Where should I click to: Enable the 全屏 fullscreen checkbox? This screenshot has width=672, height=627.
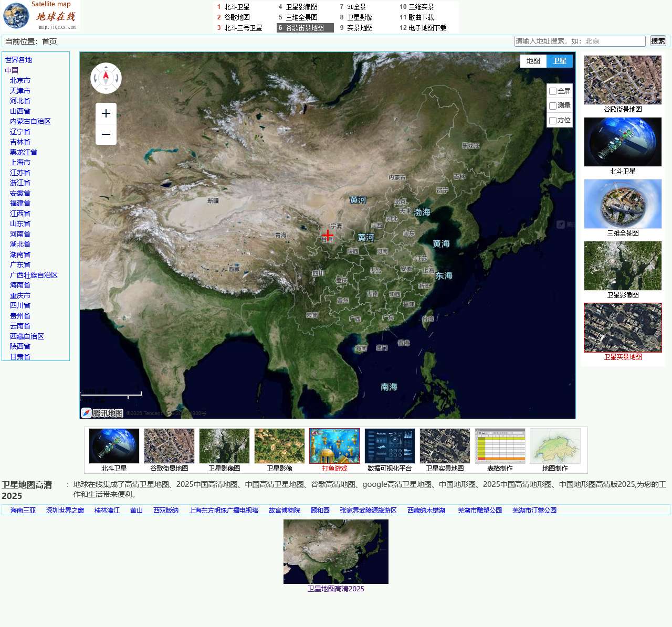tap(552, 91)
